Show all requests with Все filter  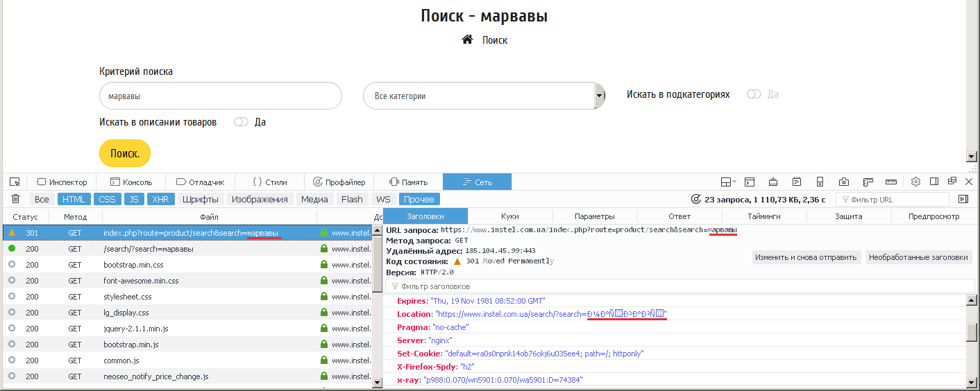click(x=42, y=199)
